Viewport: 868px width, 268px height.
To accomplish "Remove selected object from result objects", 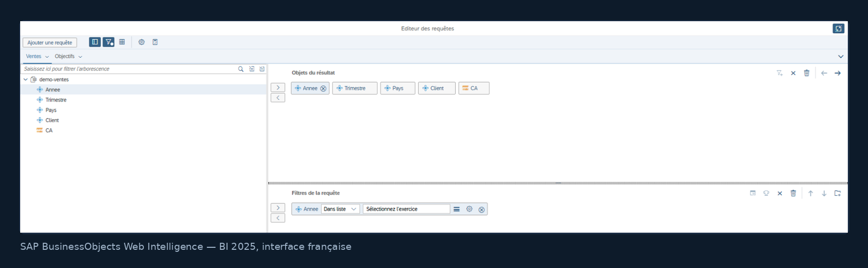I will tap(278, 97).
